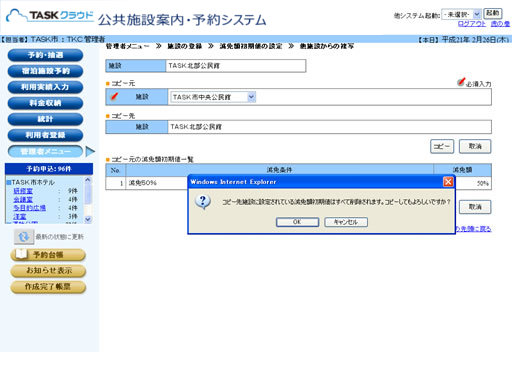The image size is (512, 384).
Task: Select the highlighted 管理者メニュー sidebar button
Action: (45, 152)
